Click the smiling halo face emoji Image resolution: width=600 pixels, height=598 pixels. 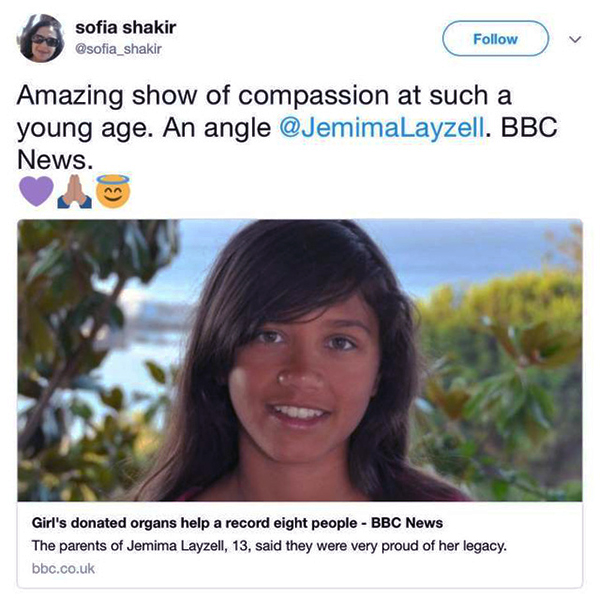pyautogui.click(x=113, y=189)
